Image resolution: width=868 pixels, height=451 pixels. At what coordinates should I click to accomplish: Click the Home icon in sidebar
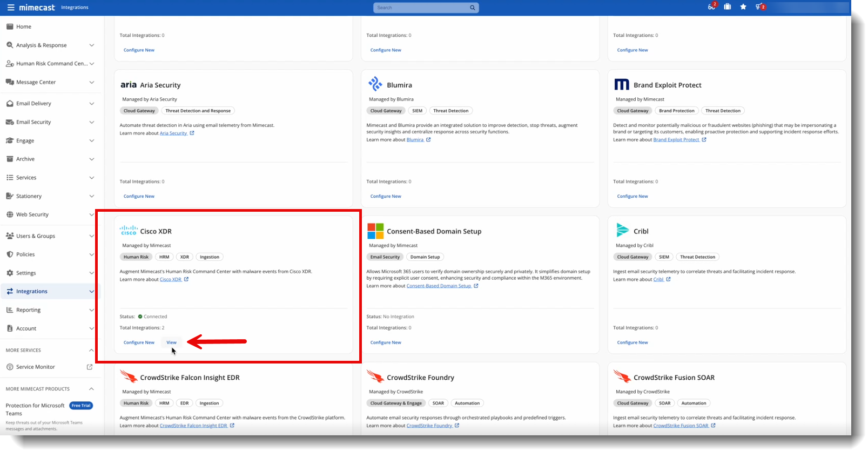[x=10, y=26]
